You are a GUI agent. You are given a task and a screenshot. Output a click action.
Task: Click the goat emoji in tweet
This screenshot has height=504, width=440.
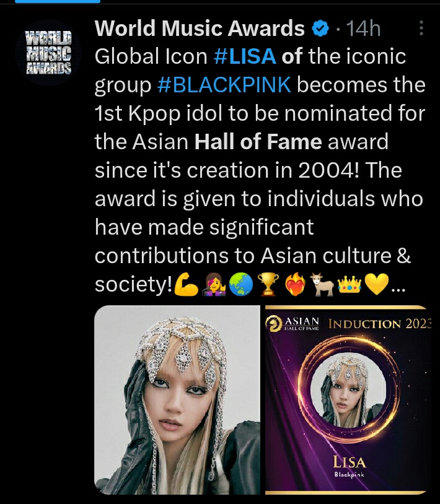(323, 284)
